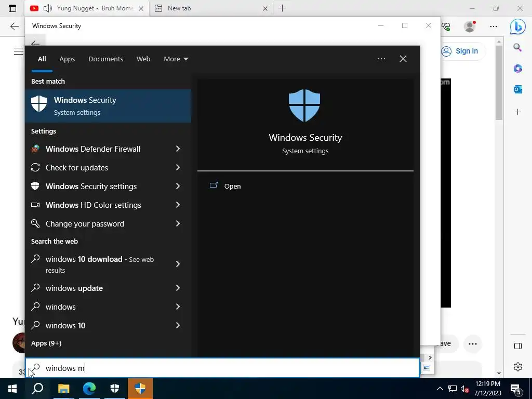Viewport: 532px width, 399px height.
Task: Expand Windows HD Color settings arrow
Action: tap(178, 205)
